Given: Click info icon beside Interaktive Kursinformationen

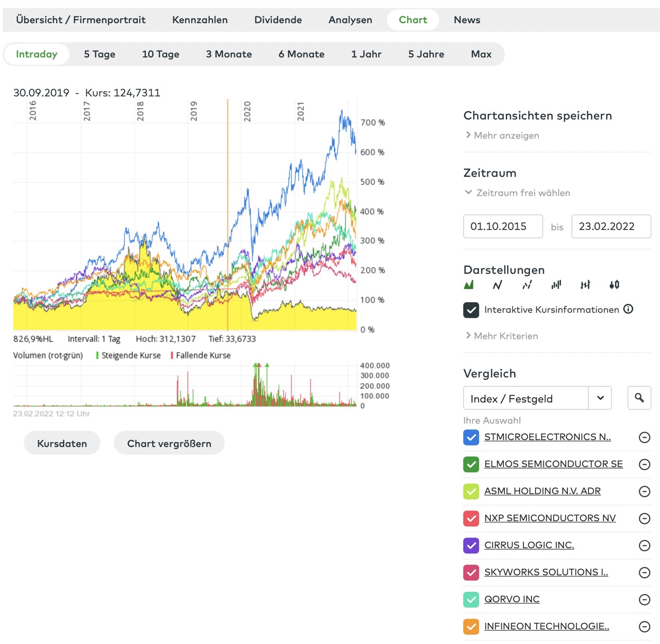Looking at the screenshot, I should tap(628, 309).
